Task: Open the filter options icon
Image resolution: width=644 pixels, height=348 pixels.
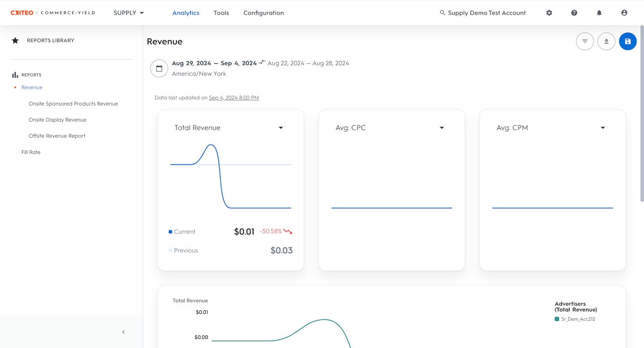Action: (x=585, y=41)
